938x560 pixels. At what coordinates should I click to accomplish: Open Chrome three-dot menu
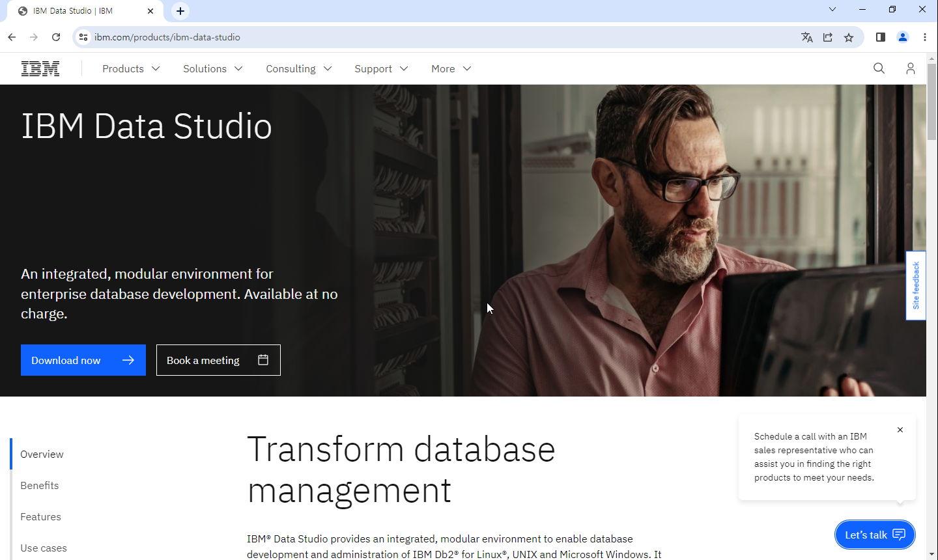click(x=925, y=37)
